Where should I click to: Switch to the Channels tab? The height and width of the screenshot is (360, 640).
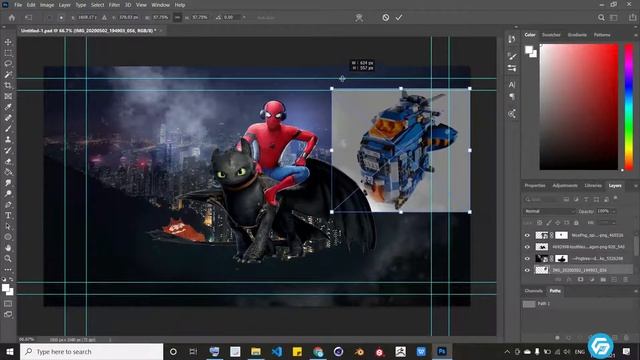coord(533,291)
